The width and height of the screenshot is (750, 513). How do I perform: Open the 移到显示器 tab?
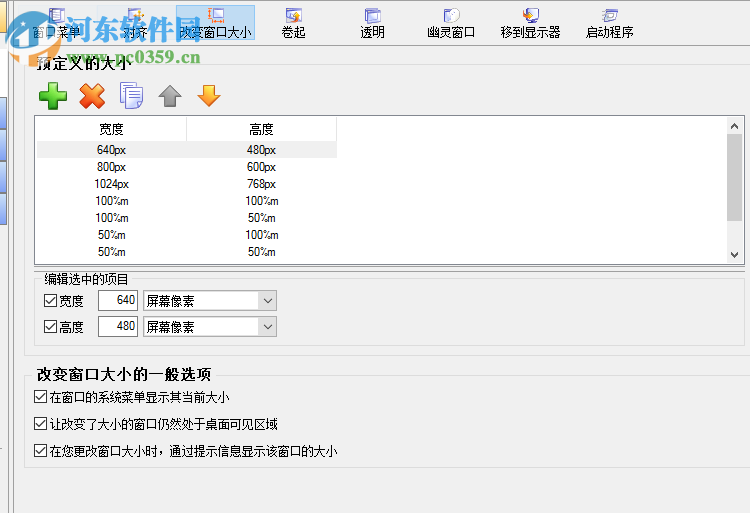530,23
